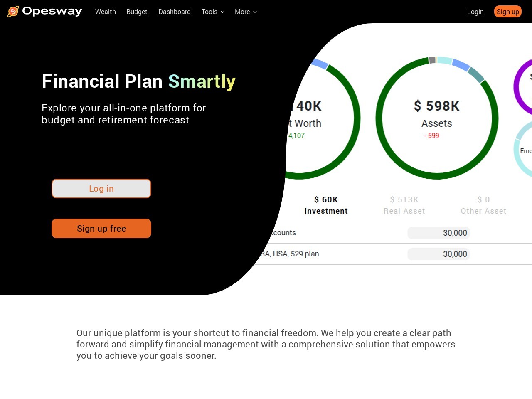Click the Opesway brand name
Screen dimensions: 532x399
[x=52, y=11]
